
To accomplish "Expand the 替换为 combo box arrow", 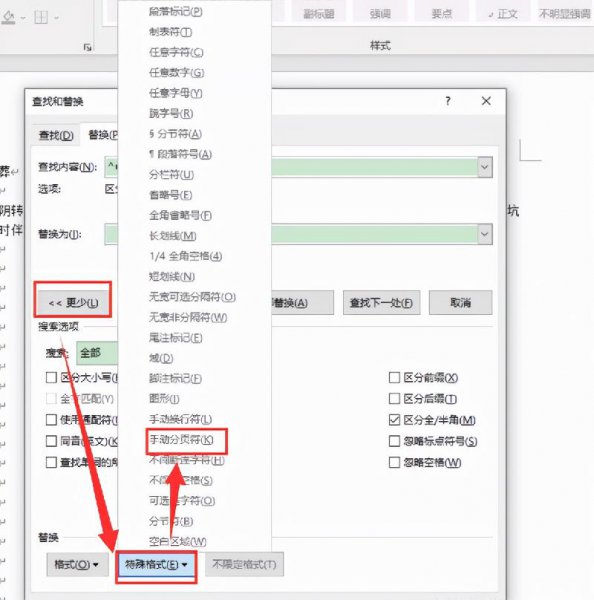I will tap(485, 234).
